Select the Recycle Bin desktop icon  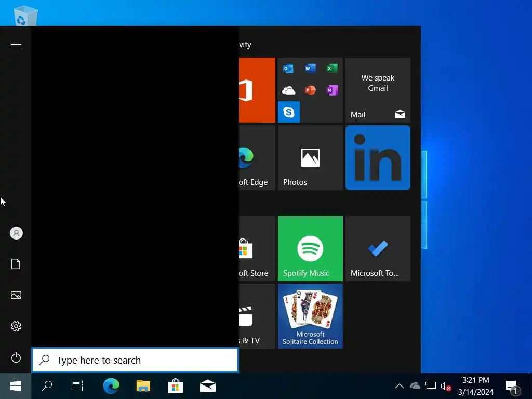coord(25,16)
